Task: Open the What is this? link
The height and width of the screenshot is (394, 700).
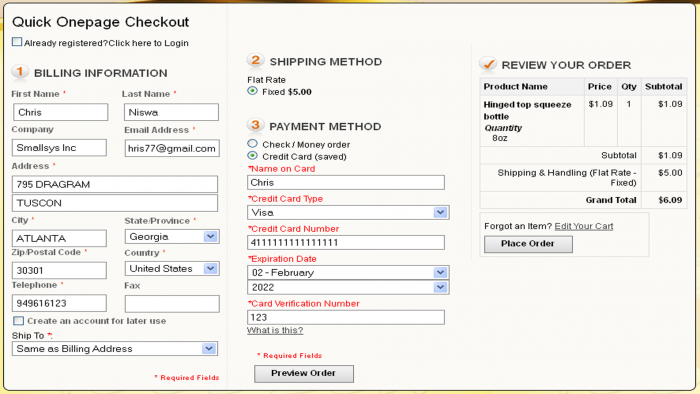Action: pos(275,330)
